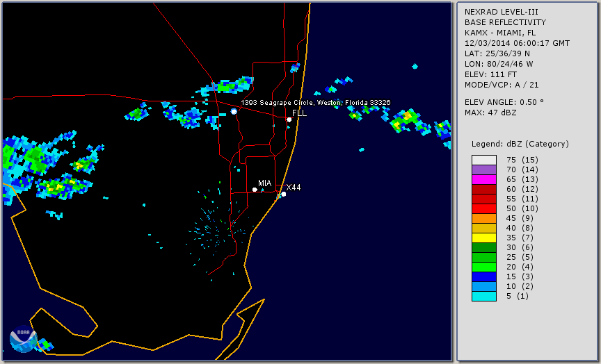Click the 65 dBZ magenta legend swatch
This screenshot has height=364, width=601.
(x=484, y=179)
